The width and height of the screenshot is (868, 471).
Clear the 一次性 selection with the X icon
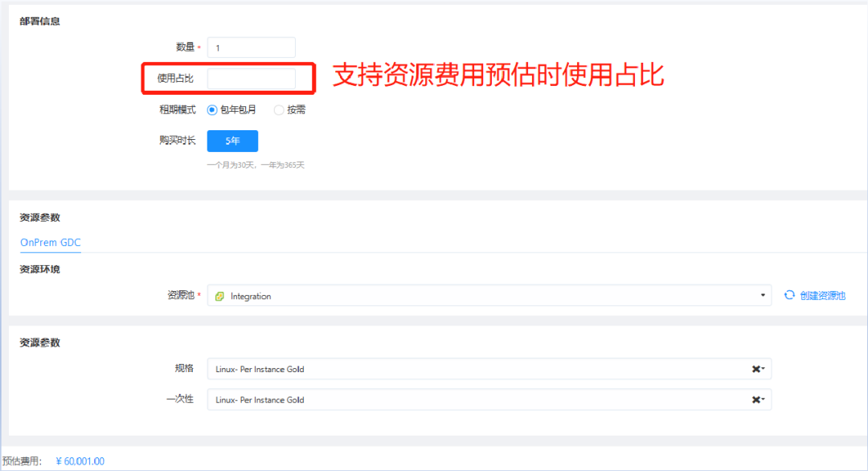click(x=754, y=399)
